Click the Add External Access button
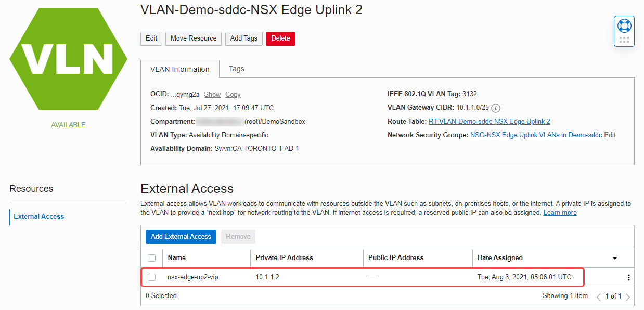The width and height of the screenshot is (644, 310). click(181, 237)
